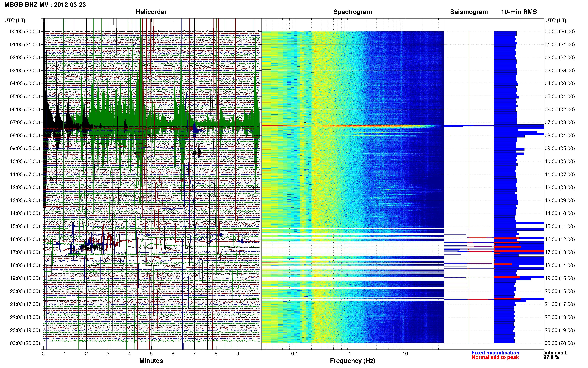Click left time label '11:00 (07:00)'
Screen dimensions: 588x368
coord(25,174)
